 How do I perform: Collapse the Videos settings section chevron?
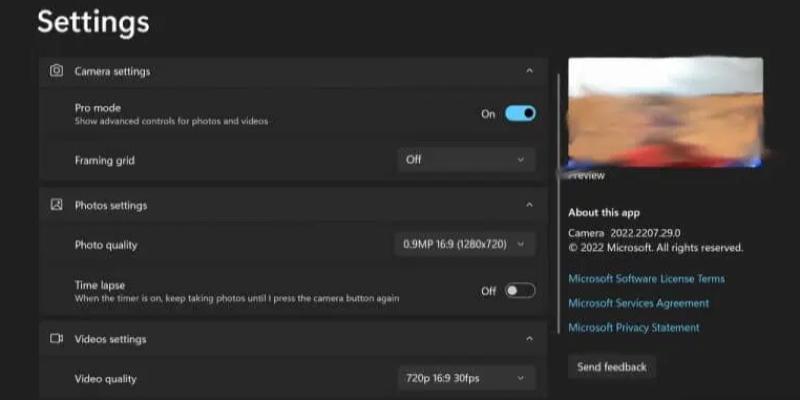[x=530, y=339]
